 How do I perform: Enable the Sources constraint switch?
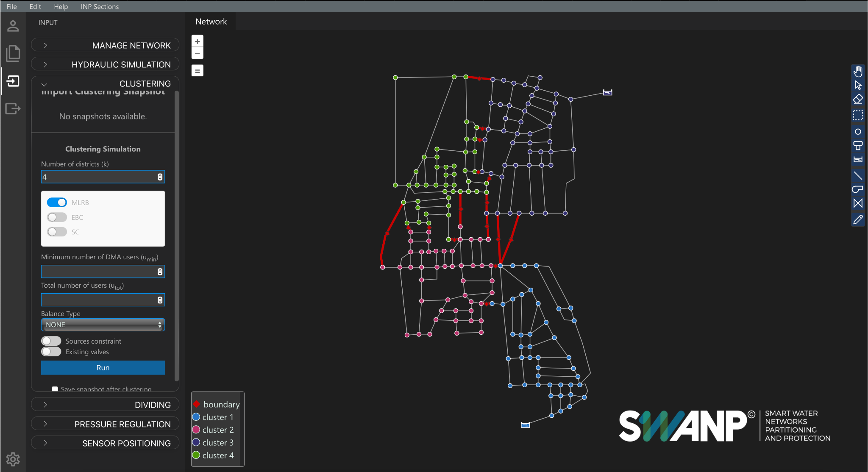(51, 341)
